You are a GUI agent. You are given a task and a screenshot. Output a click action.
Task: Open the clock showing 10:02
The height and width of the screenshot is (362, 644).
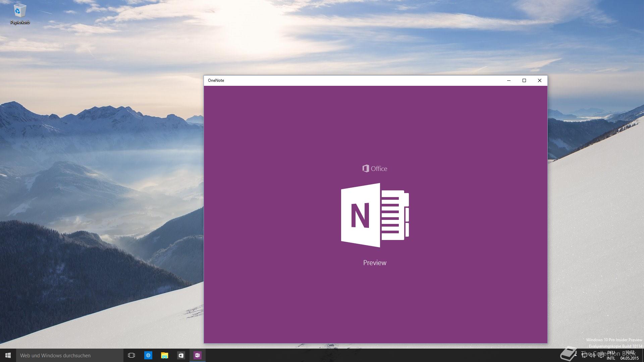[630, 355]
